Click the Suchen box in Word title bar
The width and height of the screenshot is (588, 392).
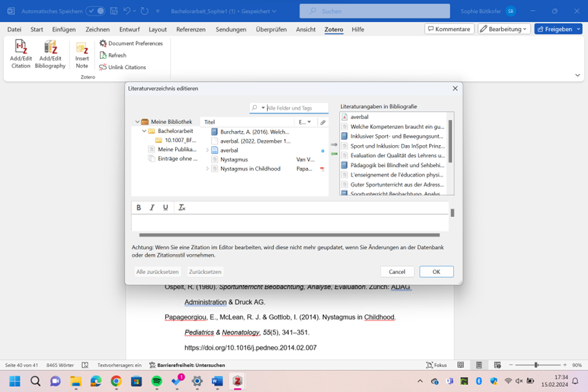(375, 11)
